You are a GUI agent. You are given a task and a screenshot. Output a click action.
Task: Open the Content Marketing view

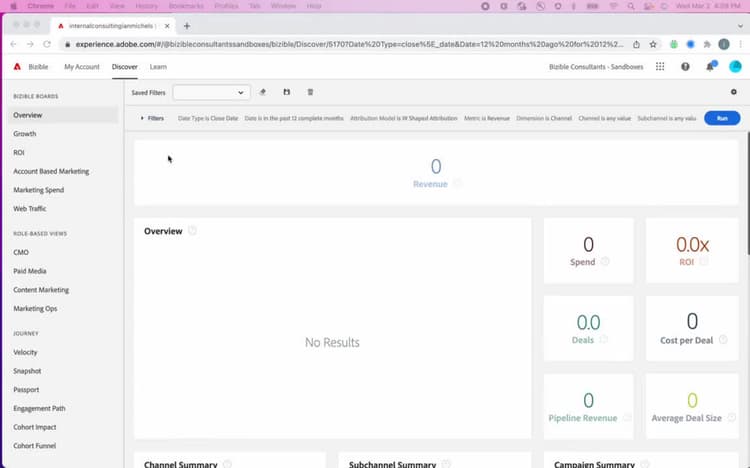[41, 290]
